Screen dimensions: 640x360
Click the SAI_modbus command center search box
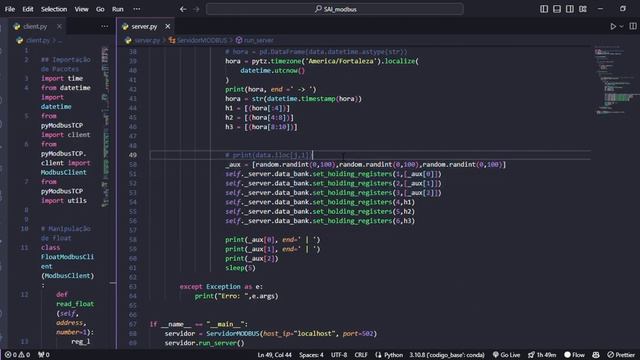pos(335,9)
